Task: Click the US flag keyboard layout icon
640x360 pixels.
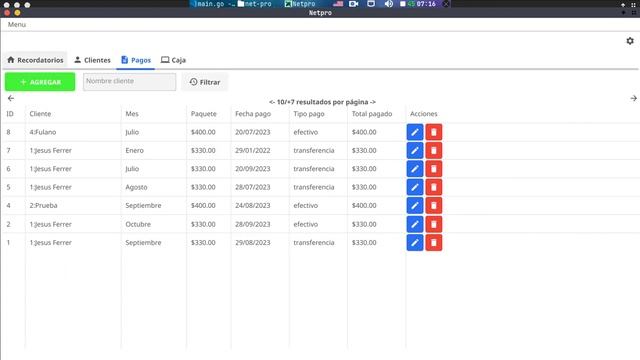Action: pyautogui.click(x=338, y=4)
